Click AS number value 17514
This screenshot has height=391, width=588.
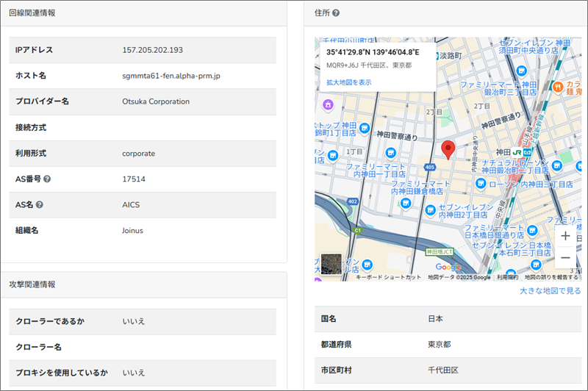pyautogui.click(x=134, y=179)
